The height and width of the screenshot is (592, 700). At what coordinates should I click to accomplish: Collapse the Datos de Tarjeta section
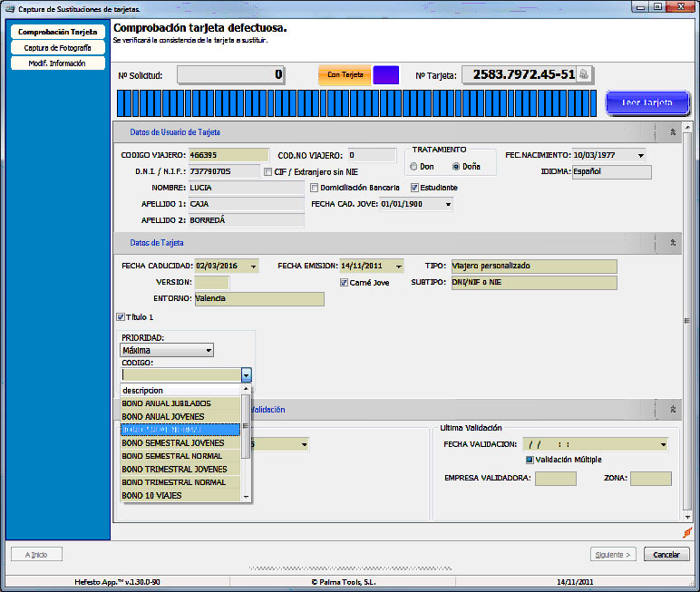[673, 243]
